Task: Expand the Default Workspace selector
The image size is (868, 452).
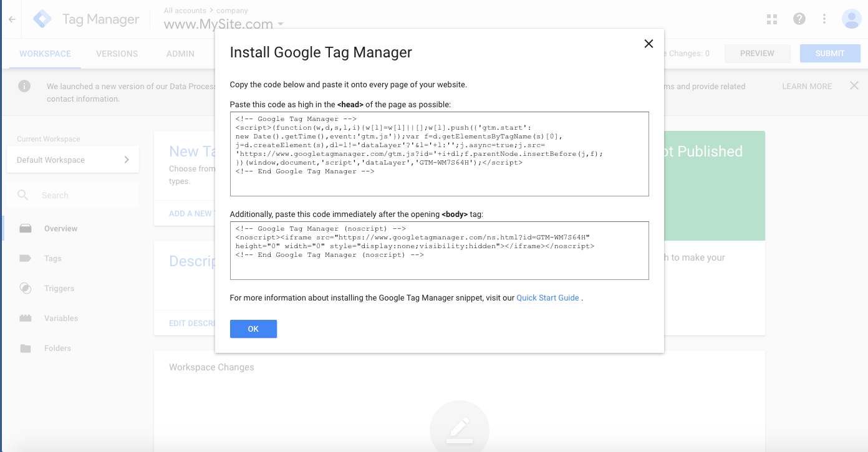Action: 73,160
